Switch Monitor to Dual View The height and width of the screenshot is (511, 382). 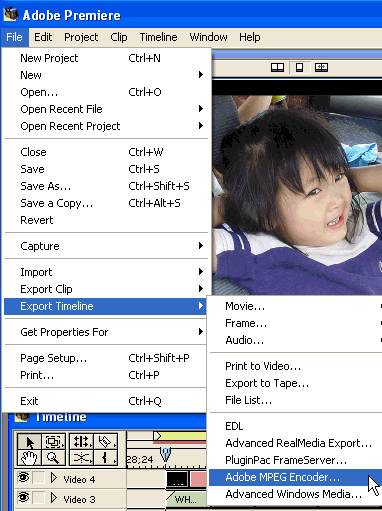(x=277, y=68)
